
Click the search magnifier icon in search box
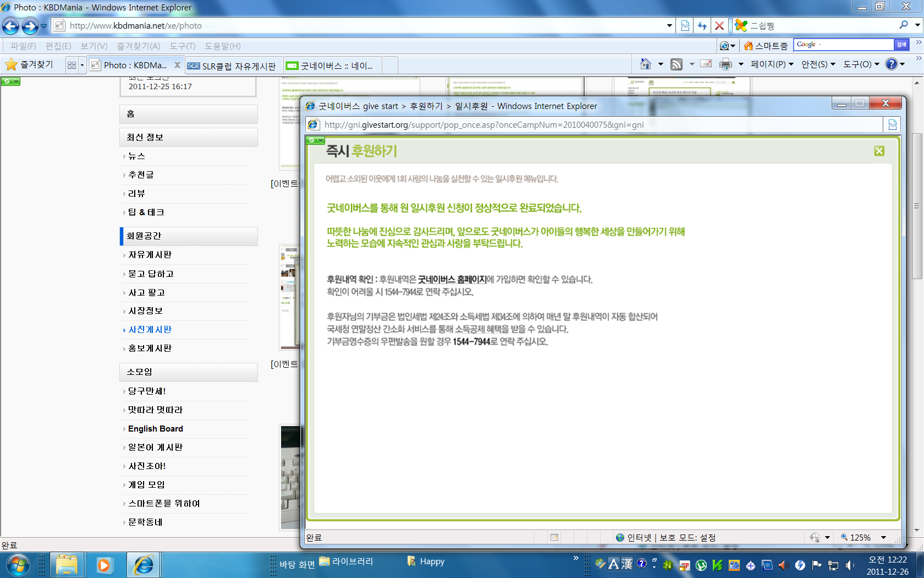click(x=904, y=25)
